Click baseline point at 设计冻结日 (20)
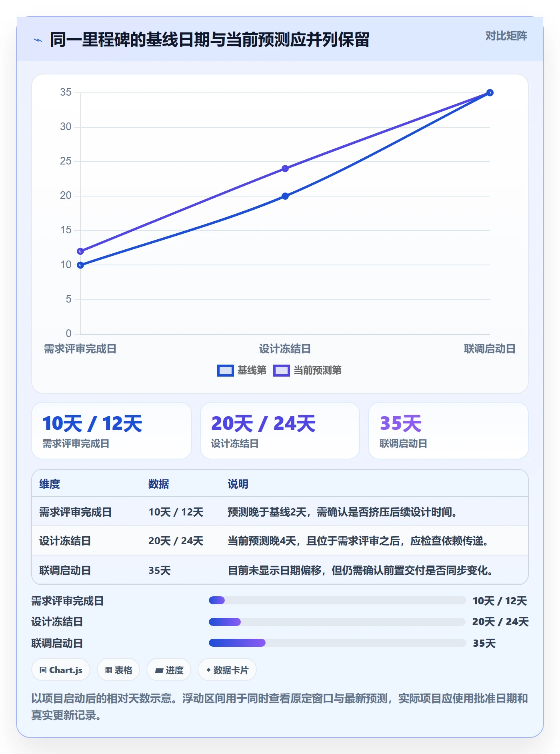The image size is (560, 754). 285,196
